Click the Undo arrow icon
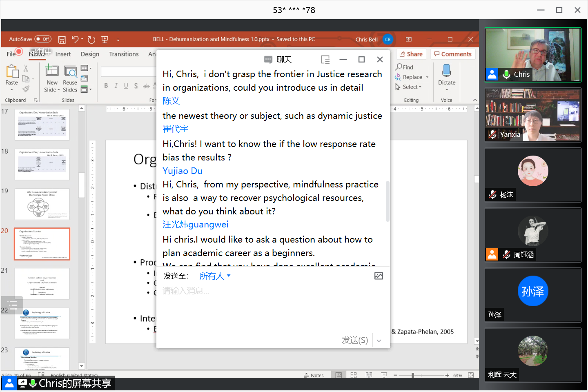Viewport: 588px width, 392px height. 75,39
